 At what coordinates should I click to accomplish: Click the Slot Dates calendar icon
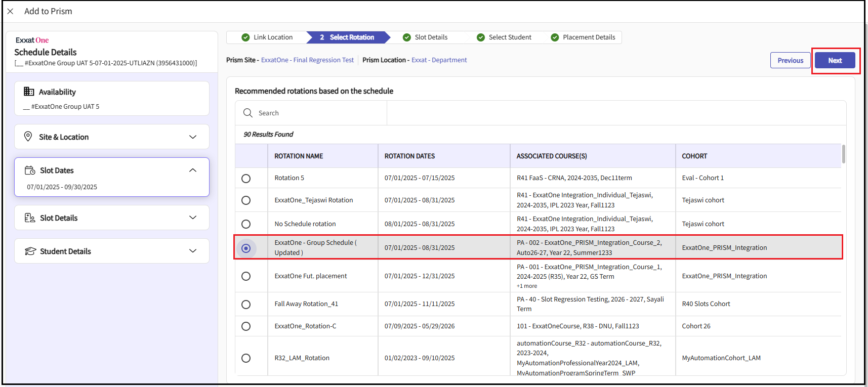pos(30,170)
